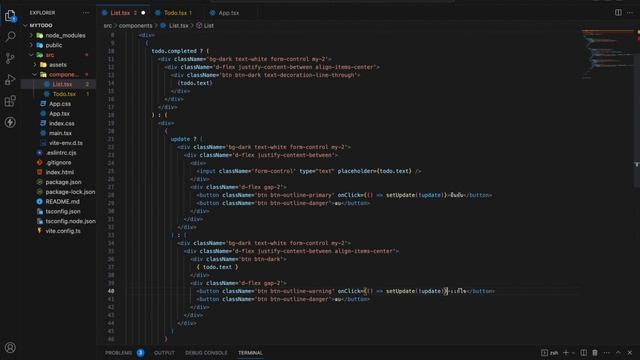Open terminal launch profile dropdown arrow

(573, 353)
